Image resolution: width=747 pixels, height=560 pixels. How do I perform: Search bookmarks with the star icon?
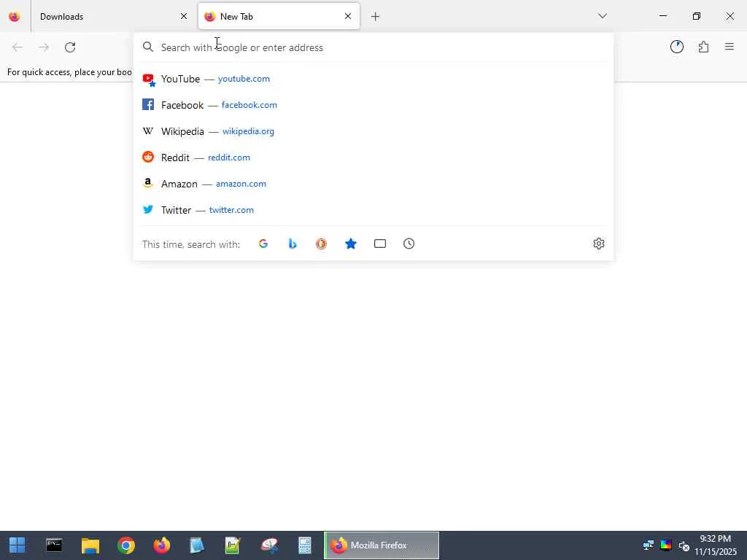point(351,244)
